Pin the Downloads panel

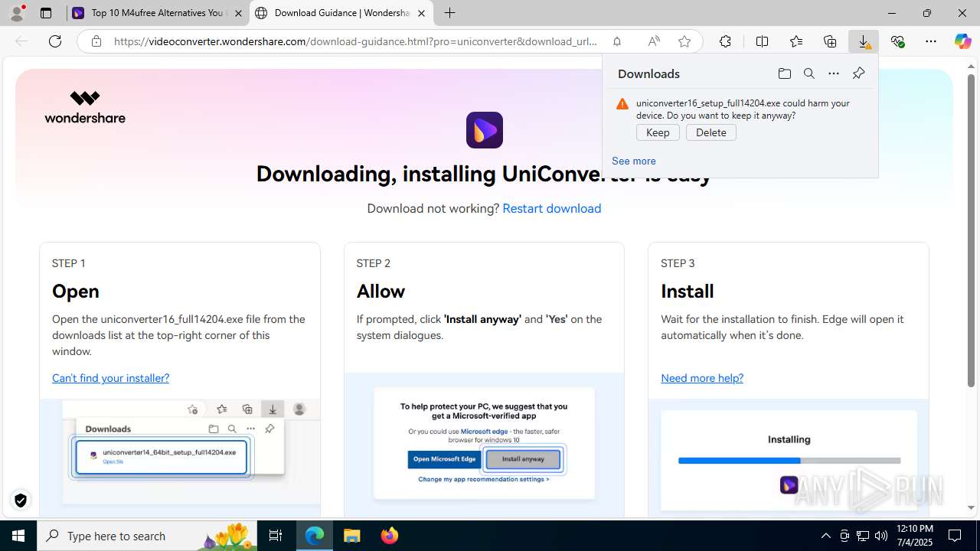tap(858, 73)
